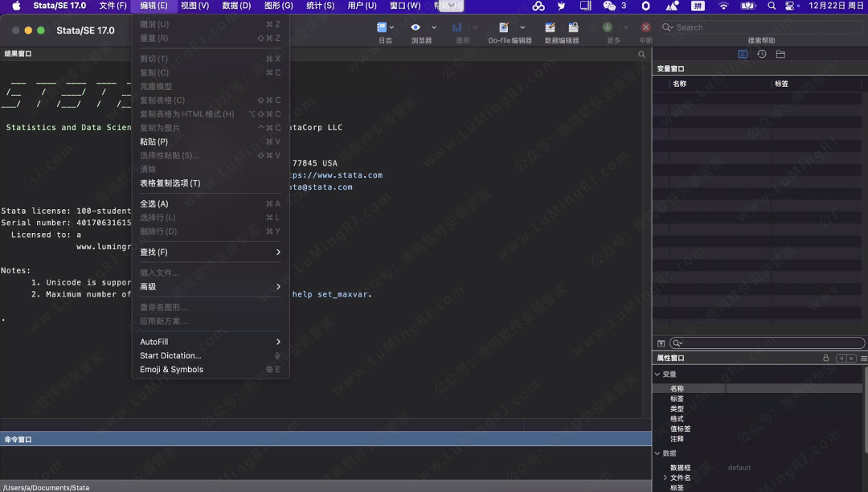Select the variables list view icon
This screenshot has width=868, height=492.
tap(743, 54)
